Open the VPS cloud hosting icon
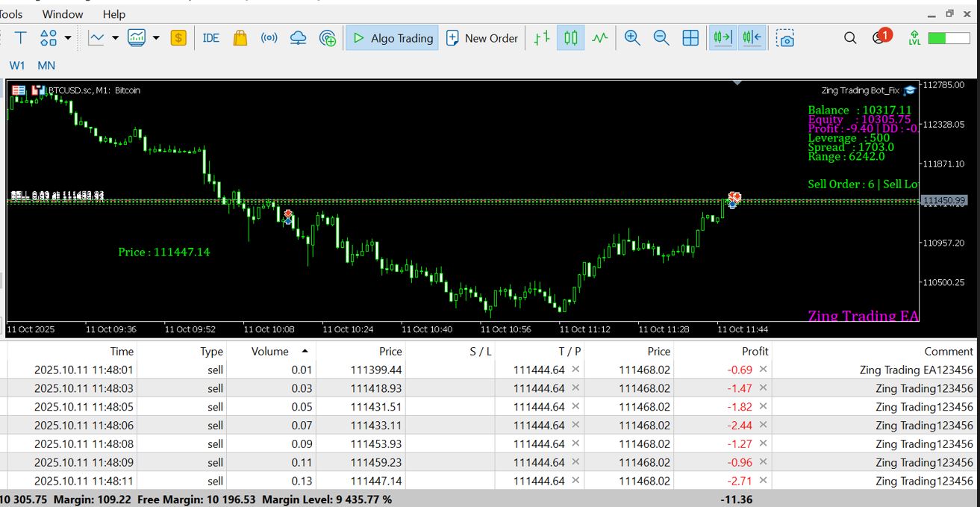Screen dimensions: 980x507 click(x=298, y=38)
